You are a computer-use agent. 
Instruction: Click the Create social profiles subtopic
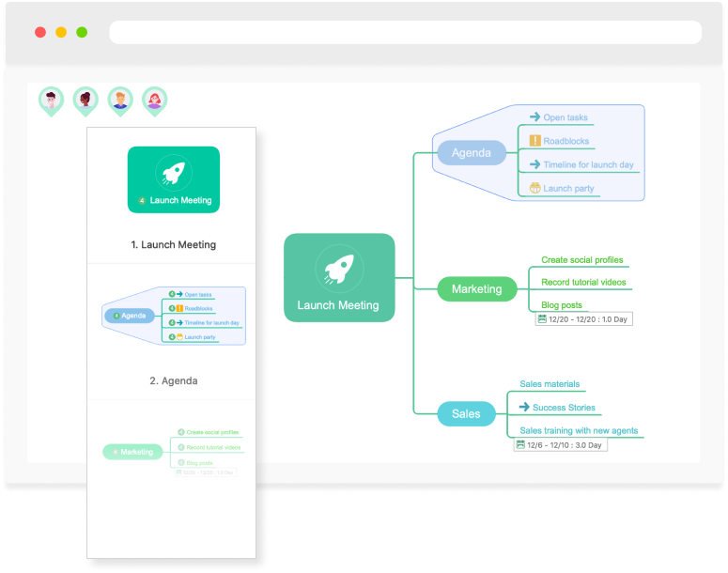pos(581,260)
